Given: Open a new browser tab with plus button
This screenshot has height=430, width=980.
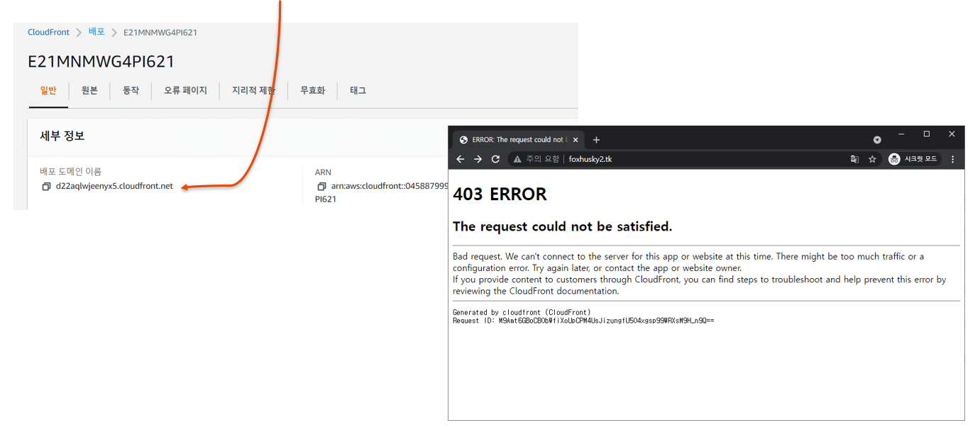Looking at the screenshot, I should click(x=596, y=140).
